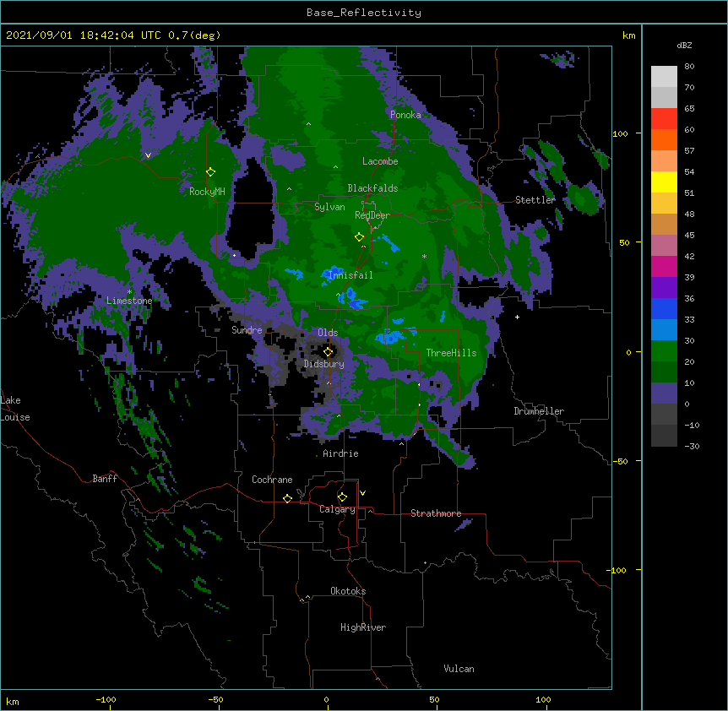The image size is (728, 711).
Task: Click the Cochrane town label
Action: click(x=272, y=480)
